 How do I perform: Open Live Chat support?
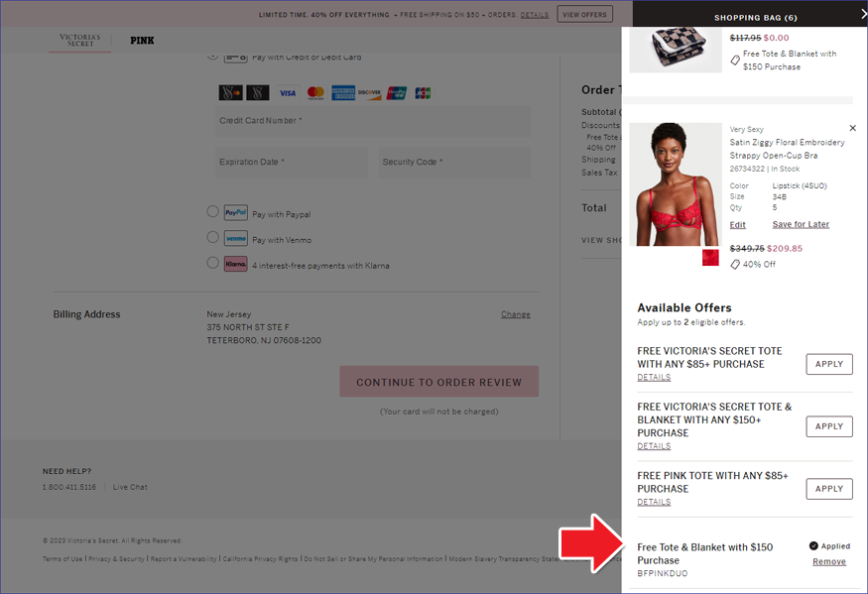(130, 487)
